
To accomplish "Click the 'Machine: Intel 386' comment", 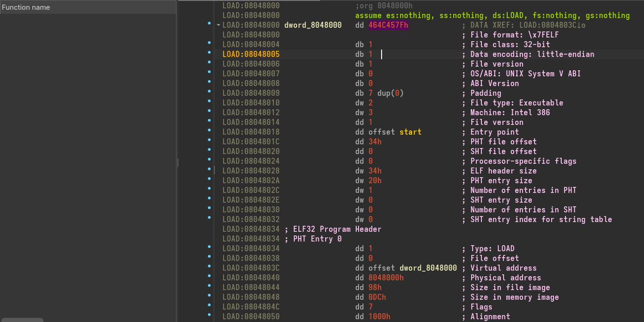I will [x=510, y=112].
